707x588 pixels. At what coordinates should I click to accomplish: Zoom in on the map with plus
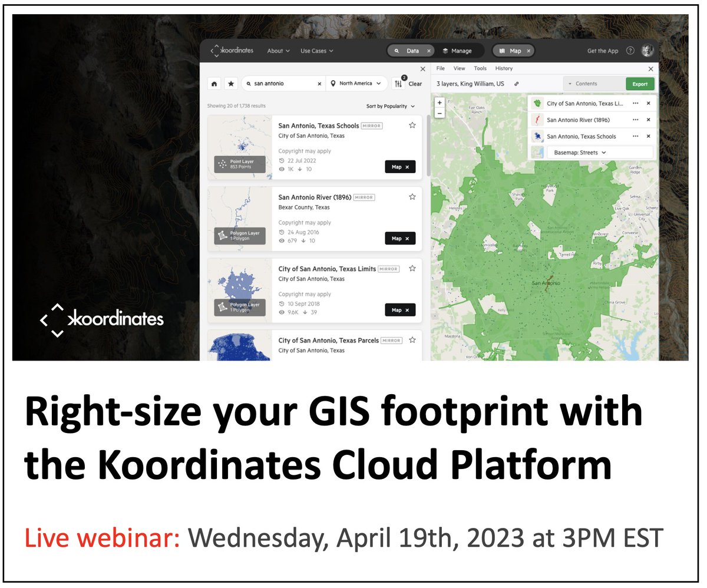[440, 103]
